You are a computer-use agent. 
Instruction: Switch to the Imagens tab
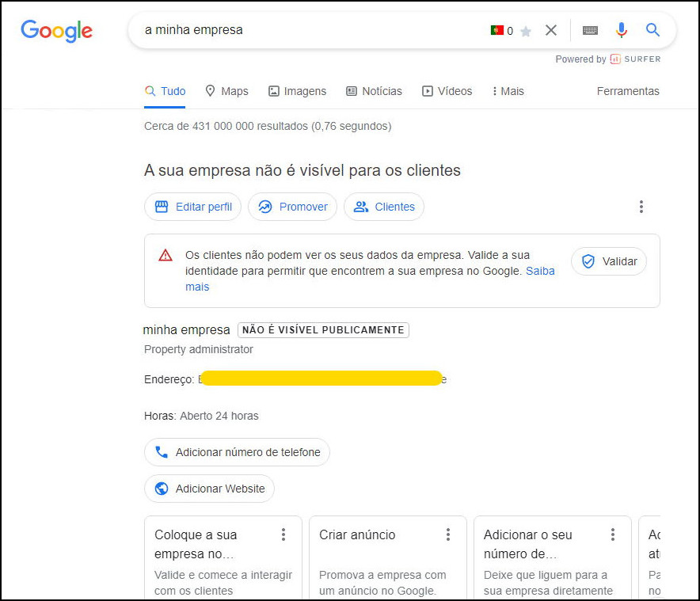[x=297, y=91]
